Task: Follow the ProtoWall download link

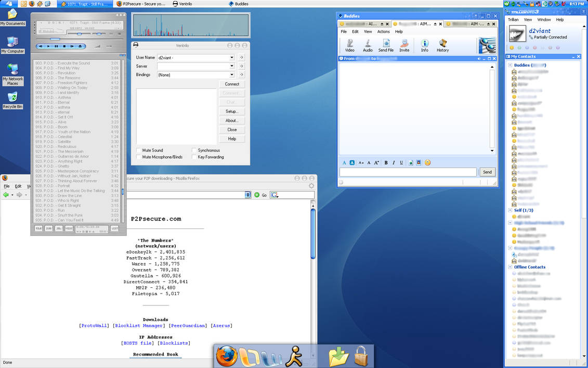Action: [x=95, y=325]
